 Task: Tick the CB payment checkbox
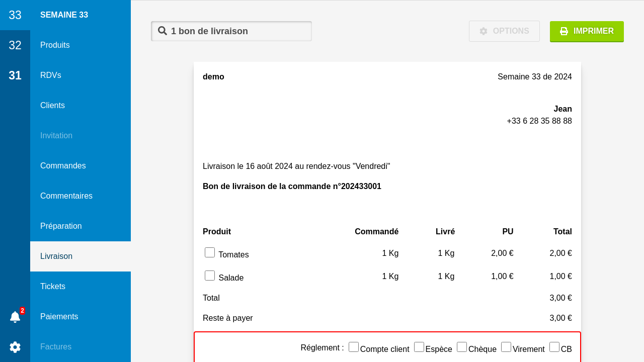554,347
